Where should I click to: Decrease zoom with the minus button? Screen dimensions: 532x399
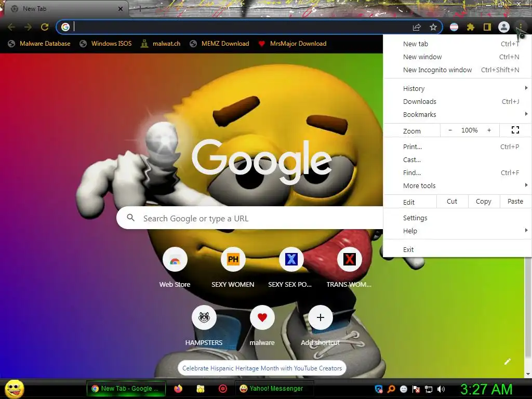tap(450, 130)
